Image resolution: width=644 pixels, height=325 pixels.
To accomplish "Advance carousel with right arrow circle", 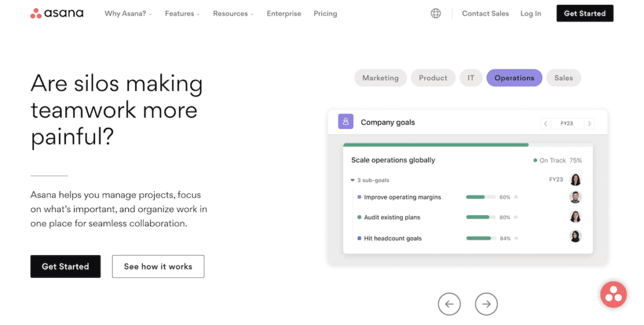I will (x=486, y=304).
